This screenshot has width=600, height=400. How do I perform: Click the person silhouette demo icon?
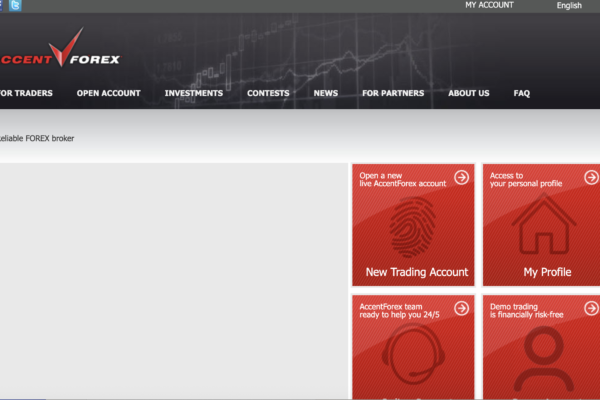pos(544,359)
